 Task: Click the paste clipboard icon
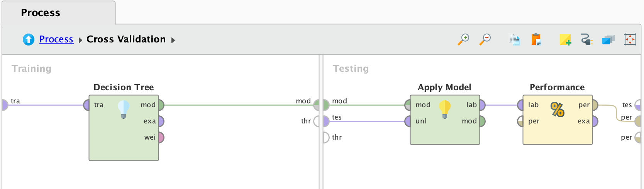tap(536, 39)
